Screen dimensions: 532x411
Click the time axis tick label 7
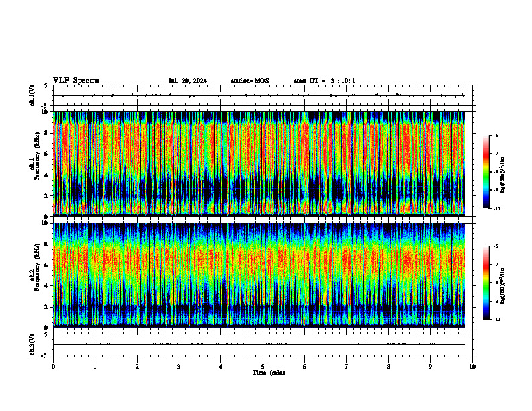tap(347, 367)
